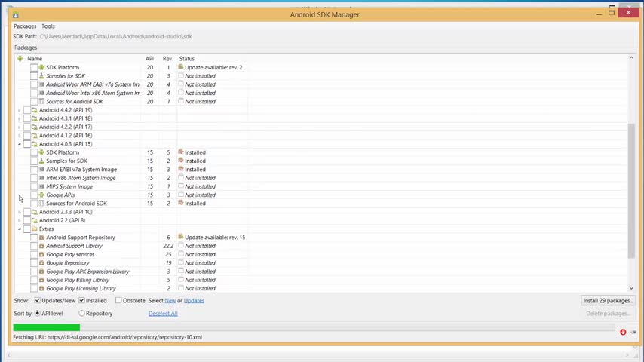Click the SDK Manager title bar app icon
The width and height of the screenshot is (644, 362).
16,15
